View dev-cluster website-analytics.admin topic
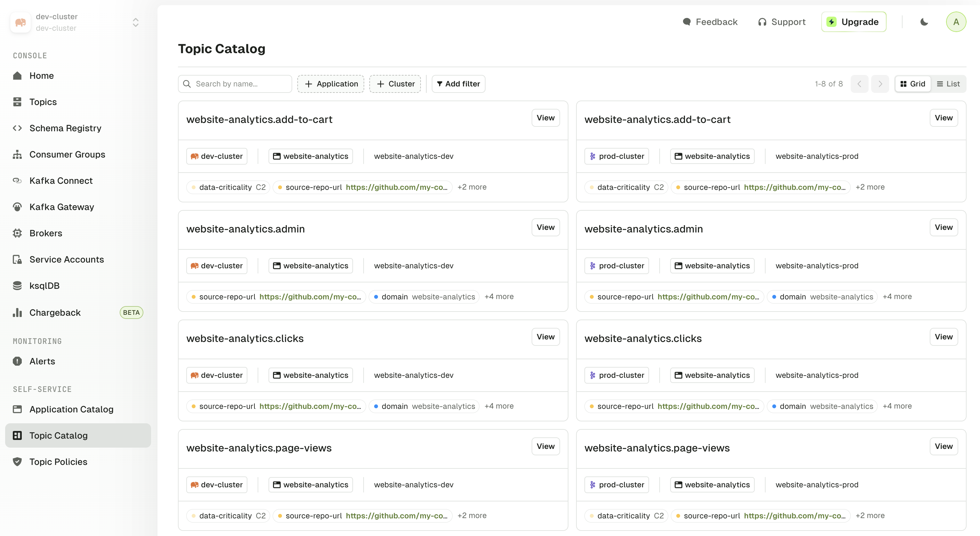The height and width of the screenshot is (536, 980). (546, 227)
